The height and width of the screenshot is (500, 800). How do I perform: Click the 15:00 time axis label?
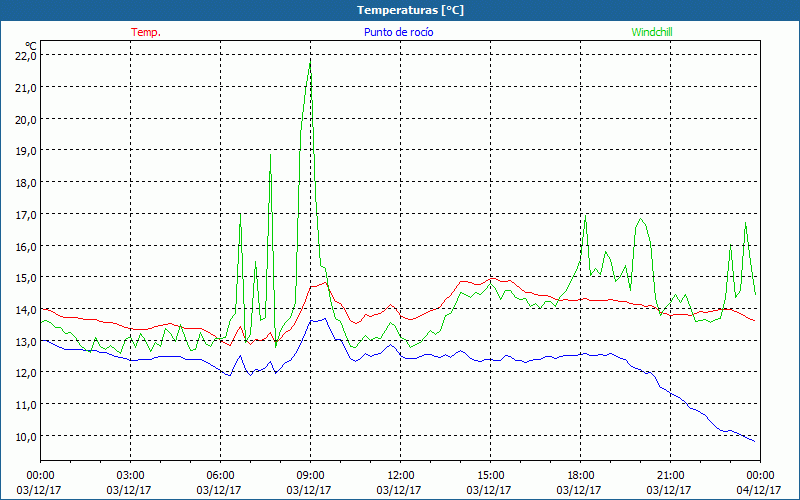(x=490, y=476)
